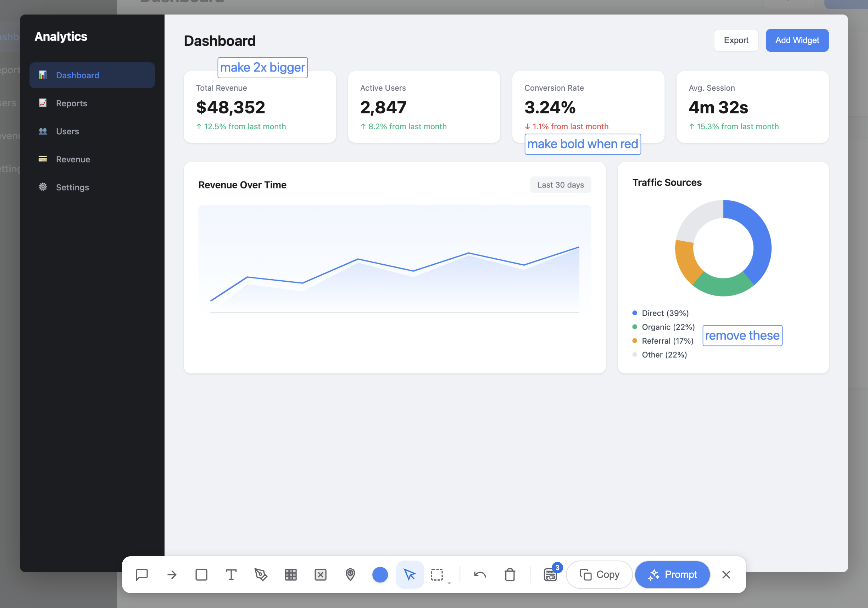Image resolution: width=868 pixels, height=608 pixels.
Task: Open Settings from the sidebar
Action: [73, 187]
